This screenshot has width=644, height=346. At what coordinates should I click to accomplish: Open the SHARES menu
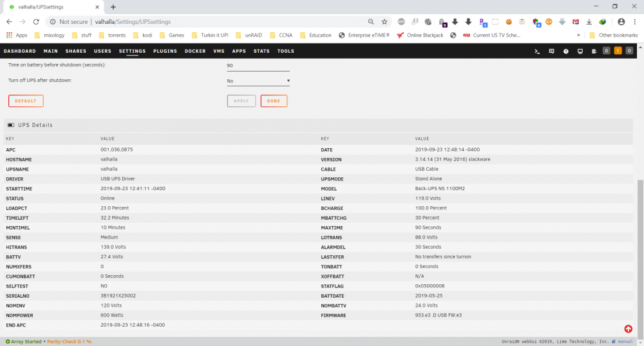pyautogui.click(x=76, y=52)
